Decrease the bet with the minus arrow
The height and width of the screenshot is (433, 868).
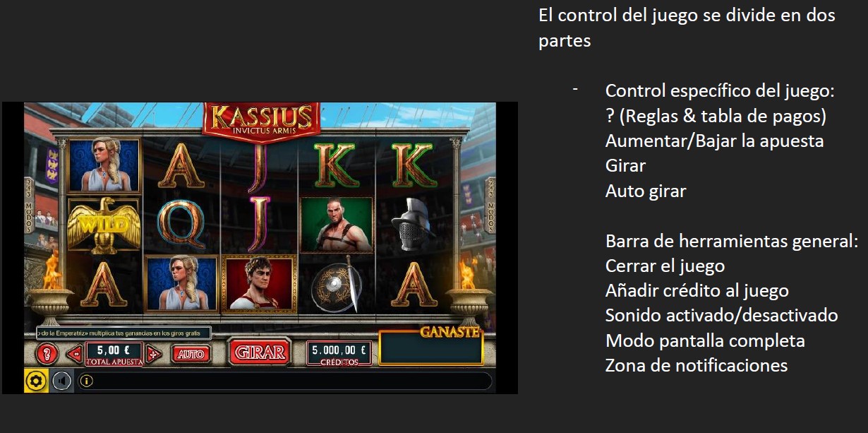tap(74, 353)
